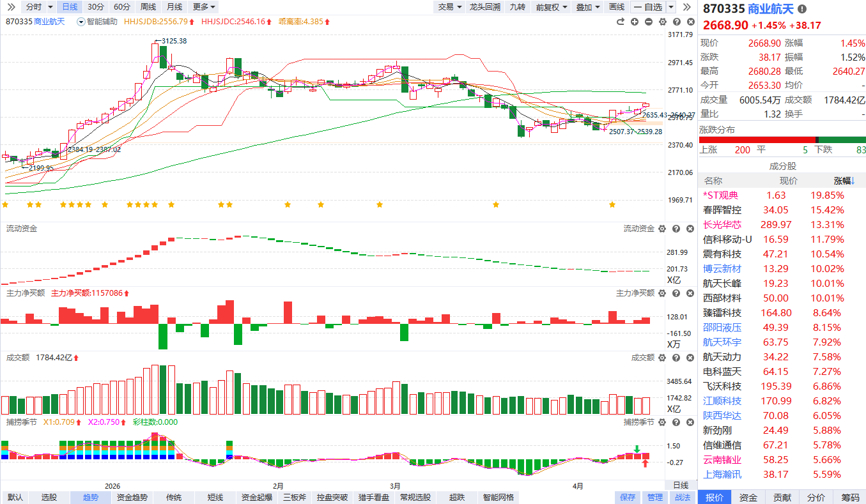
Task: Show help for the 主力净买额 indicator
Action: coord(676,293)
